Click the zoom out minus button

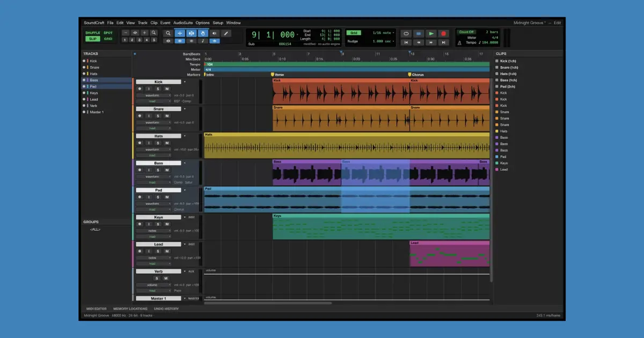(x=126, y=33)
